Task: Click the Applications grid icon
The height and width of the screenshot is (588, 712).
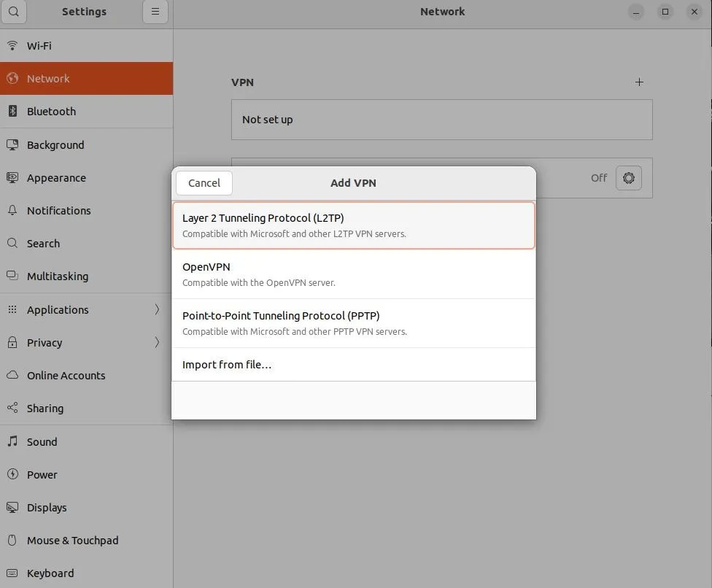Action: [12, 309]
